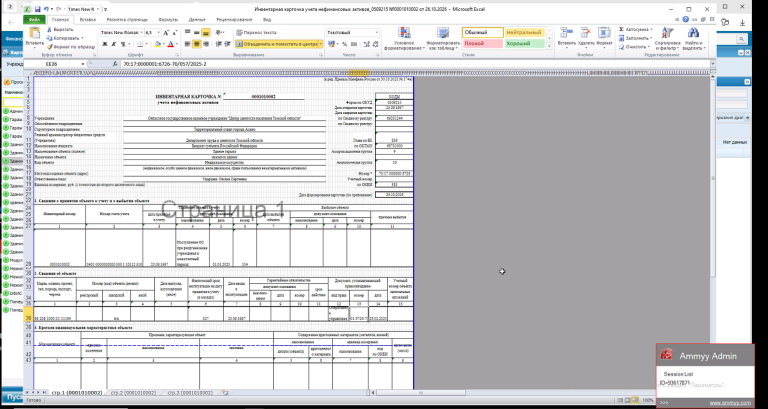Screen dimensions: 768x409
Task: Open Format as Table (Форматировать как таблицу)
Action: coord(442,39)
